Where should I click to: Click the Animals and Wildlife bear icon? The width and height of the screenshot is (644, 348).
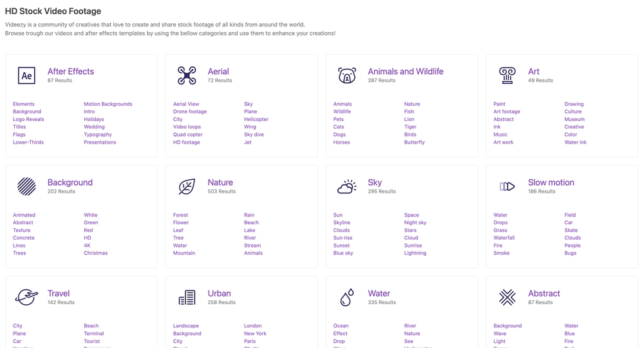tap(346, 75)
